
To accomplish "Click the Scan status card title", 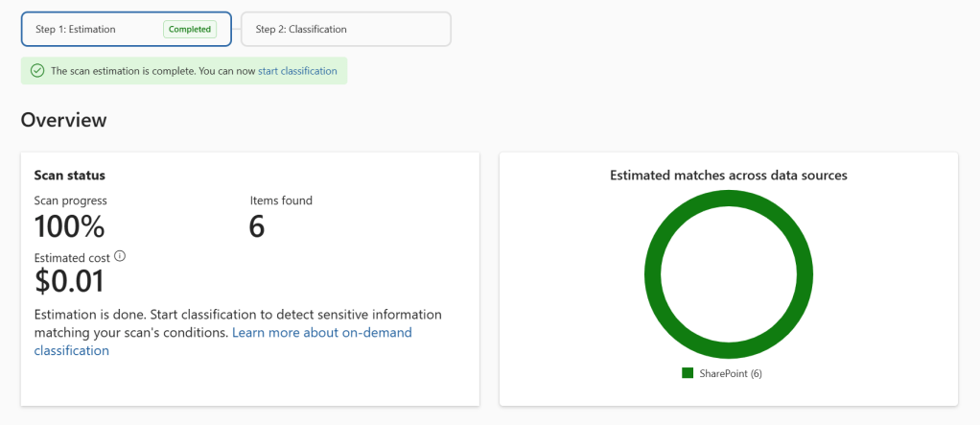I will click(69, 176).
